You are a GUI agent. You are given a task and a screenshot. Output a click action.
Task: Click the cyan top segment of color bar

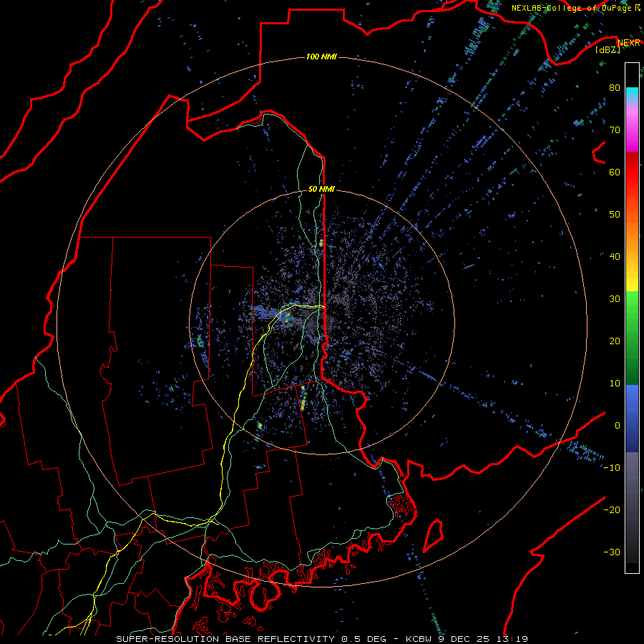click(x=632, y=94)
